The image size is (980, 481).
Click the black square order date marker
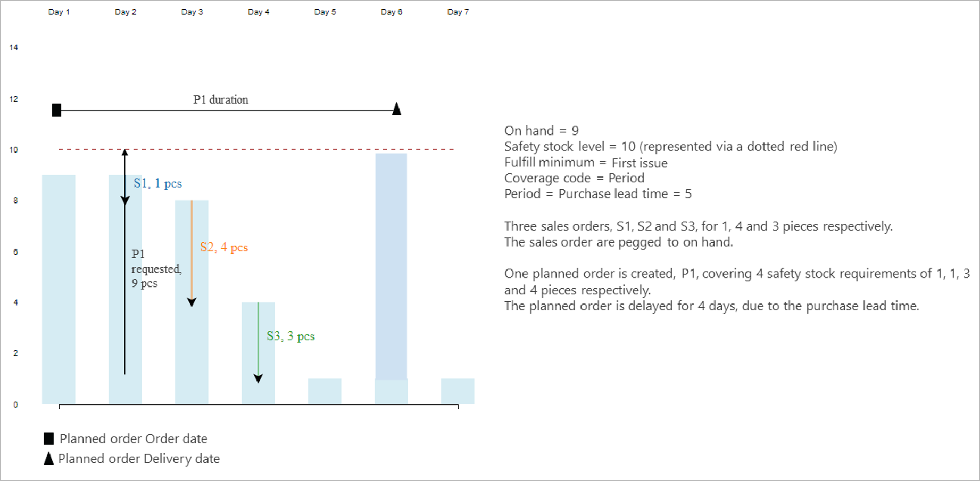pyautogui.click(x=56, y=110)
